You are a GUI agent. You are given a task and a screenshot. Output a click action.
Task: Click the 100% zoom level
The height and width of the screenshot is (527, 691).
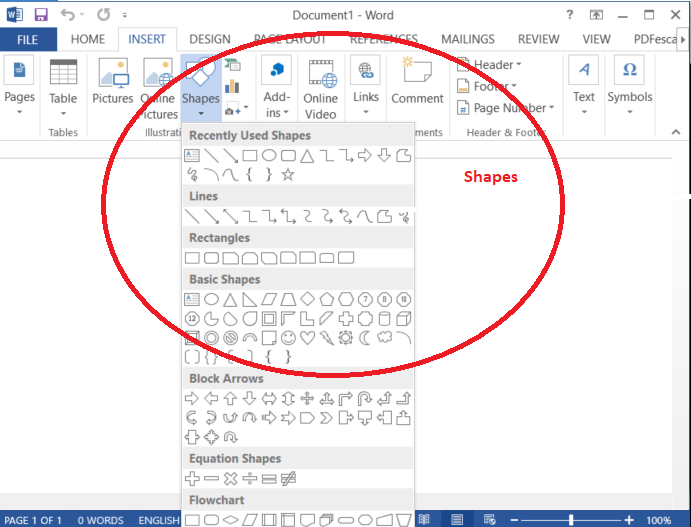point(658,520)
